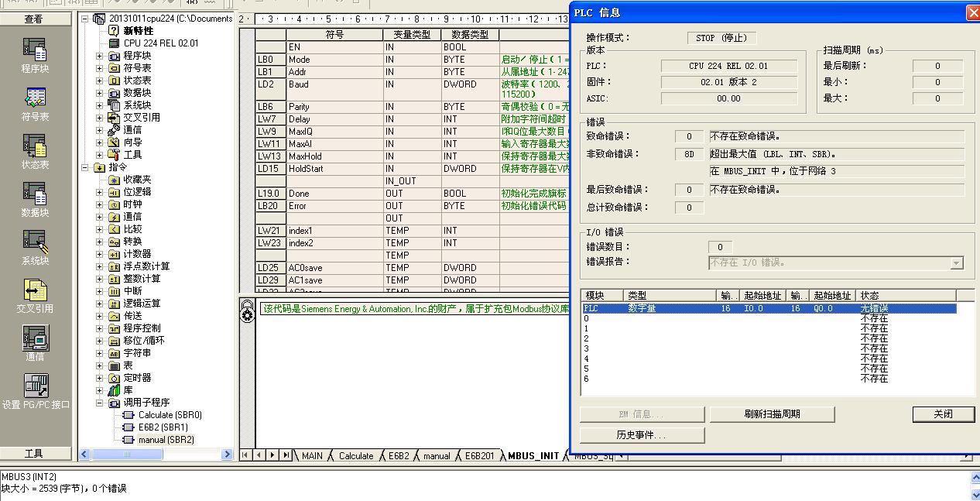Open the E6B201 editor tab
Image resolution: width=980 pixels, height=501 pixels.
pos(479,456)
